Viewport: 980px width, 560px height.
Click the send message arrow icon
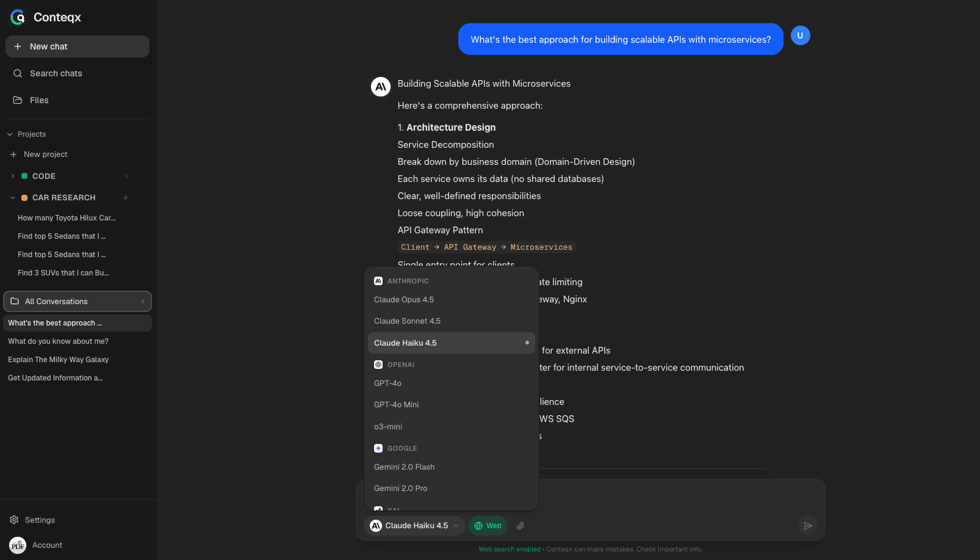(808, 526)
